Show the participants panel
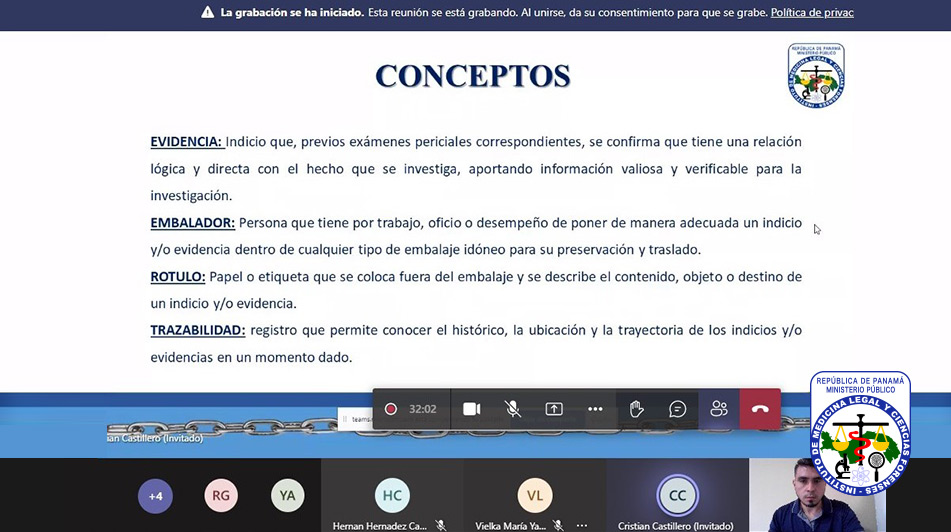Screen dimensions: 951x532 point(719,409)
